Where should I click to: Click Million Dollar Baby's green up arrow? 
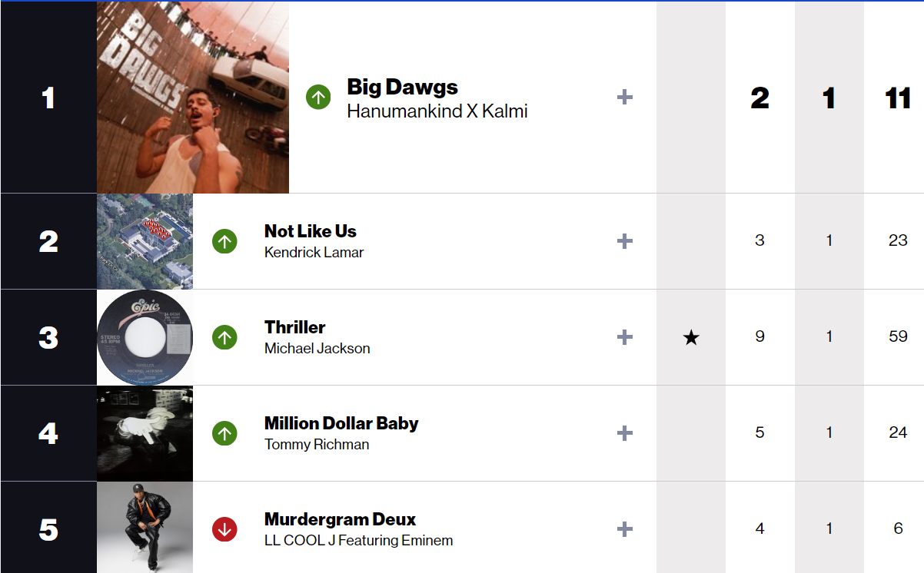point(224,433)
